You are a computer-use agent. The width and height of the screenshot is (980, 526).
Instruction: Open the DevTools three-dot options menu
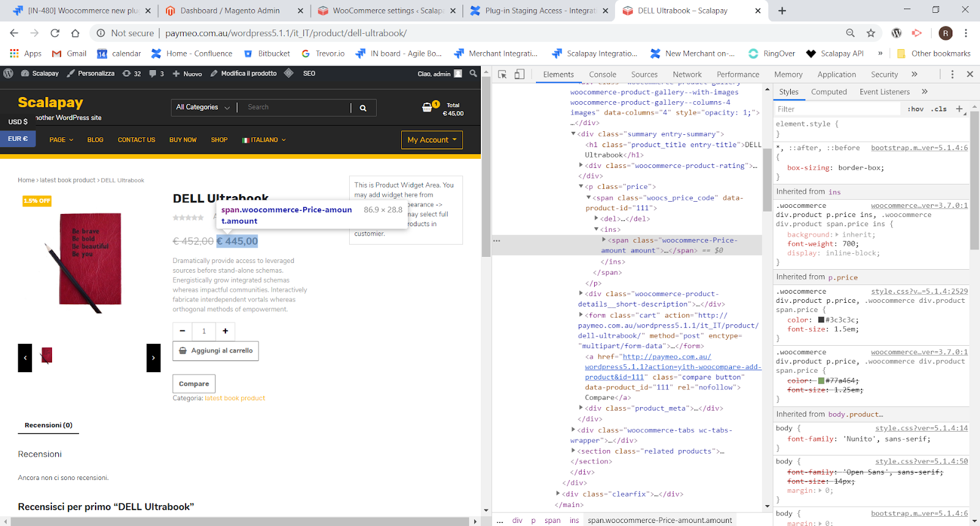pos(952,74)
